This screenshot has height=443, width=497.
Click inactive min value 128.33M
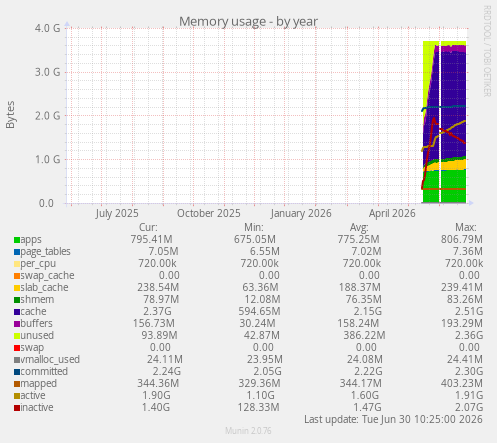click(258, 408)
